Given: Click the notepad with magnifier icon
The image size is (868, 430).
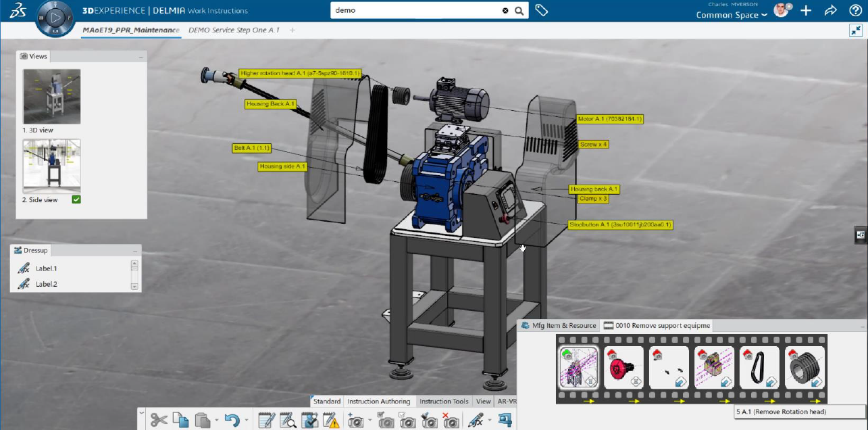Looking at the screenshot, I should pos(288,421).
